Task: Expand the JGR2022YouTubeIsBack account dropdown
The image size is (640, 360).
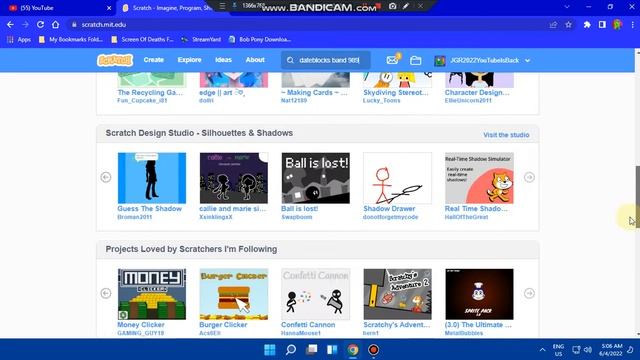Action: [x=527, y=60]
